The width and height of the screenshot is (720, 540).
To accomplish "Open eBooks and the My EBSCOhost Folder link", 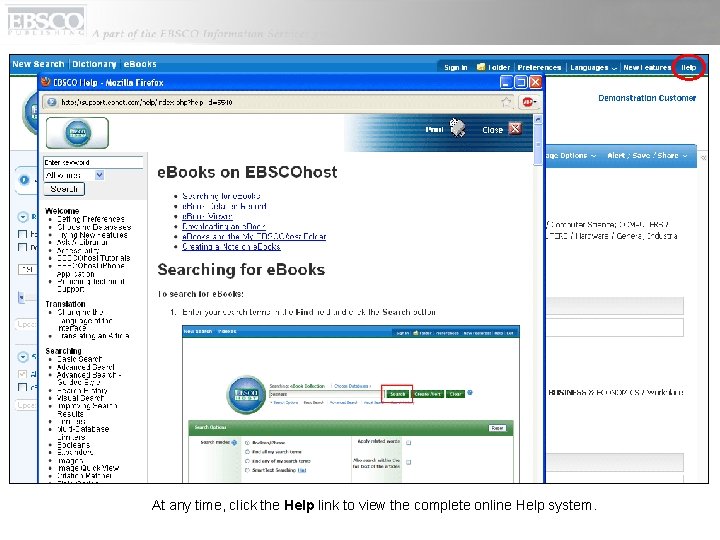I will (x=254, y=236).
